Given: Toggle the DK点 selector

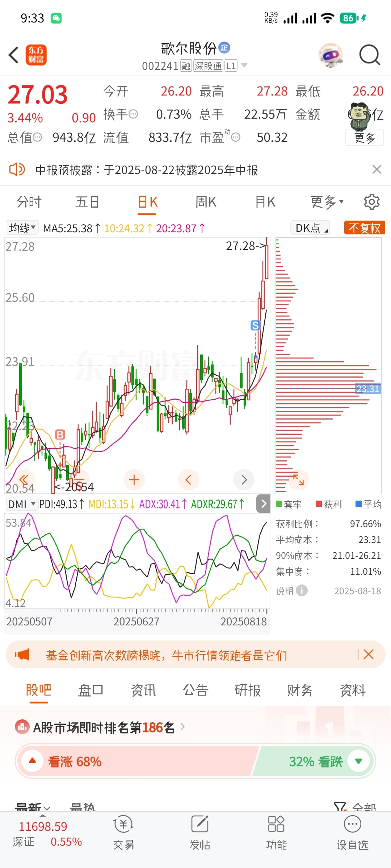Looking at the screenshot, I should point(310,228).
